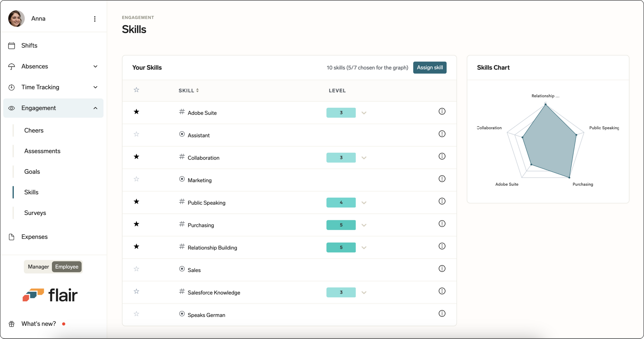Go to the Assessments section
644x339 pixels.
42,151
